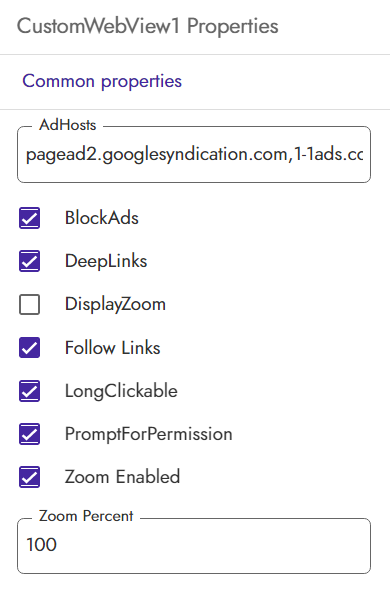Click the pagead2.googlesyndication.com host text

(x=157, y=154)
